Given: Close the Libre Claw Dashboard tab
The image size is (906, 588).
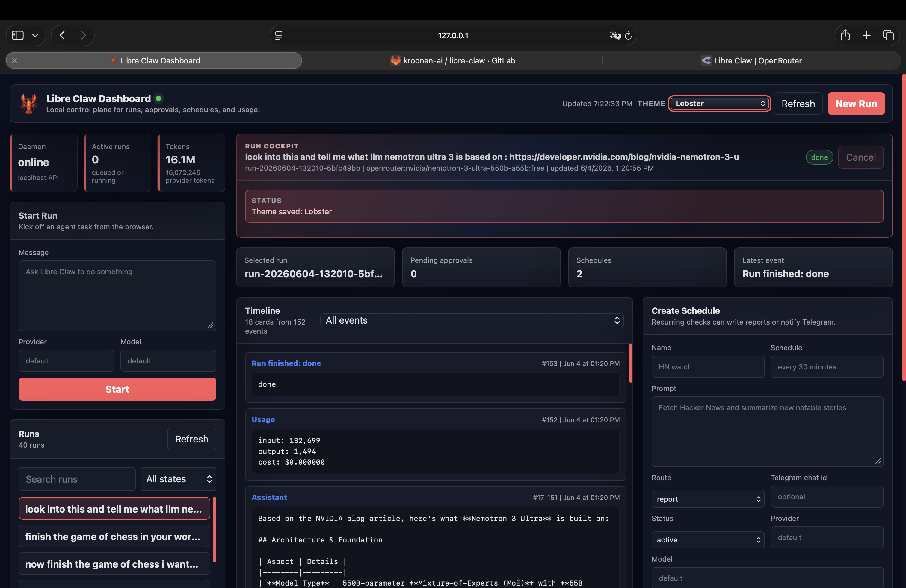Looking at the screenshot, I should pos(14,60).
